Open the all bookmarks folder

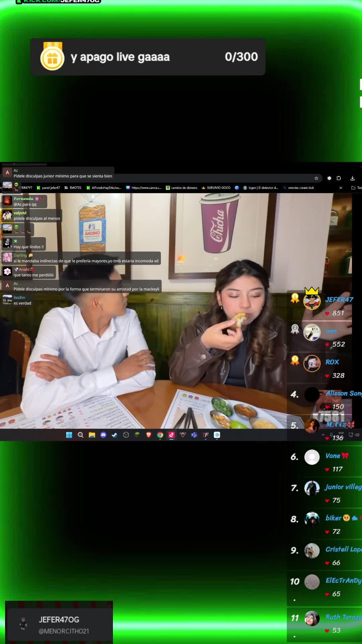coord(356,188)
